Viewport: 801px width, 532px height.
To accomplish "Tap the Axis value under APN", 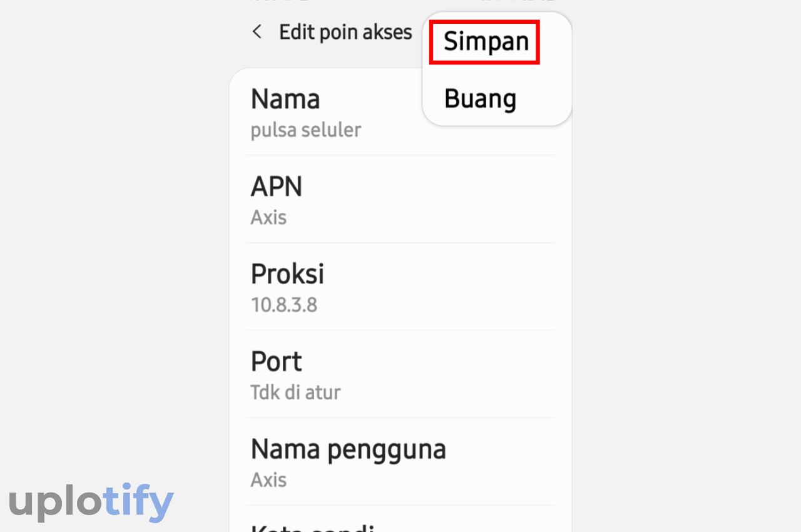I will pos(268,217).
